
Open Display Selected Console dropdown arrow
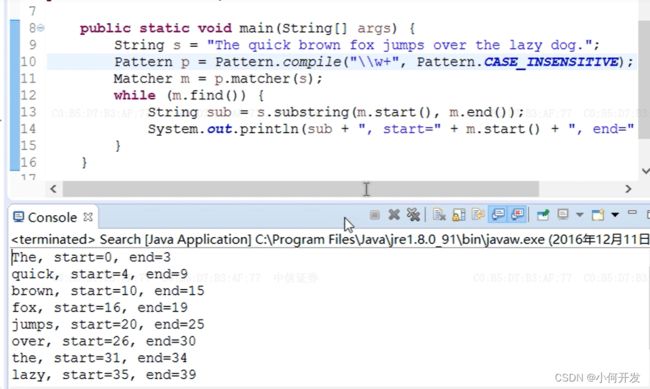[580, 215]
